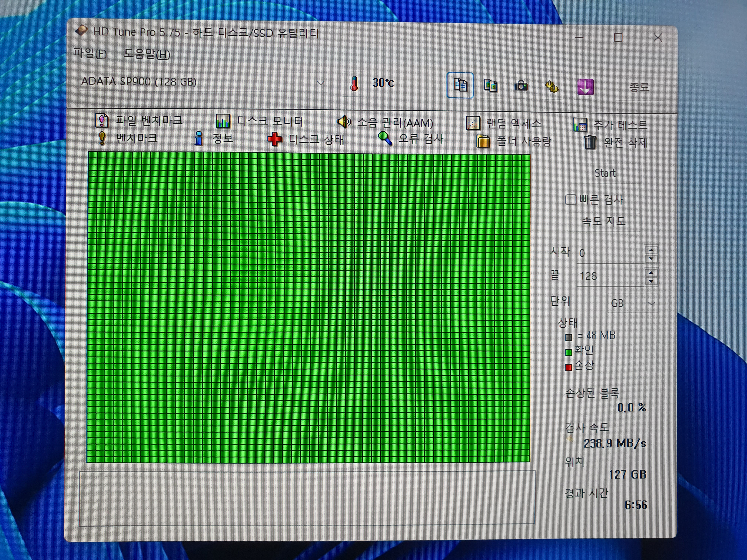Switch to the 디스크 상태 tab
This screenshot has width=747, height=560.
(306, 139)
